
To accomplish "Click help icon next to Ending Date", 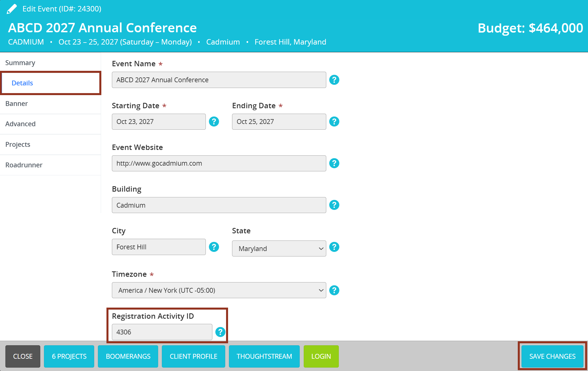I will [334, 122].
